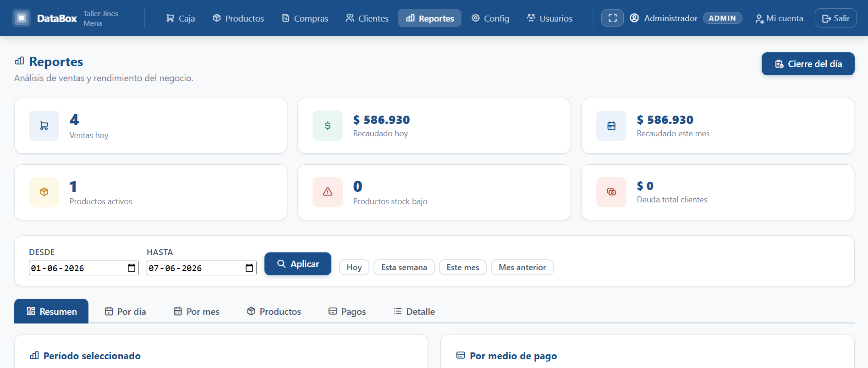Switch to the Resumen tab

tap(51, 311)
